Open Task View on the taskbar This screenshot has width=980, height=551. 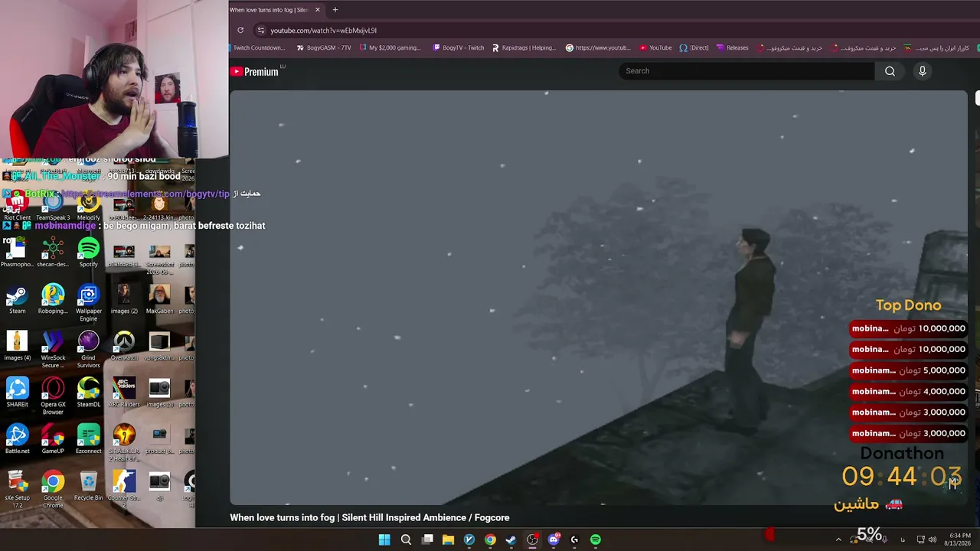[x=427, y=540]
